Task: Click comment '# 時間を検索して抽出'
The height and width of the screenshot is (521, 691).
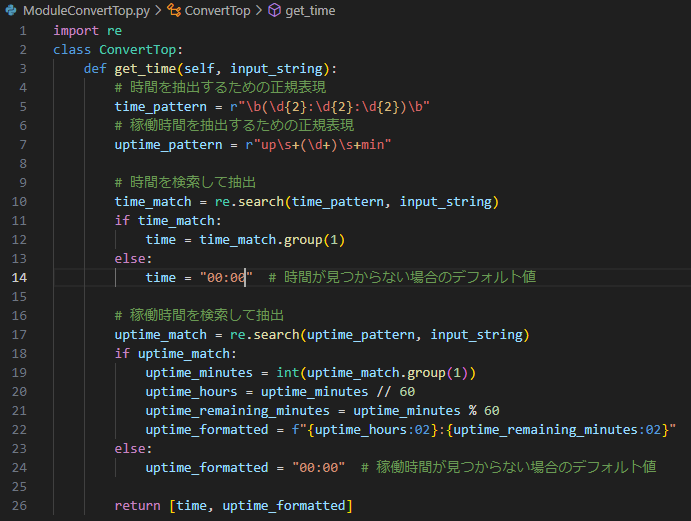Action: 185,182
